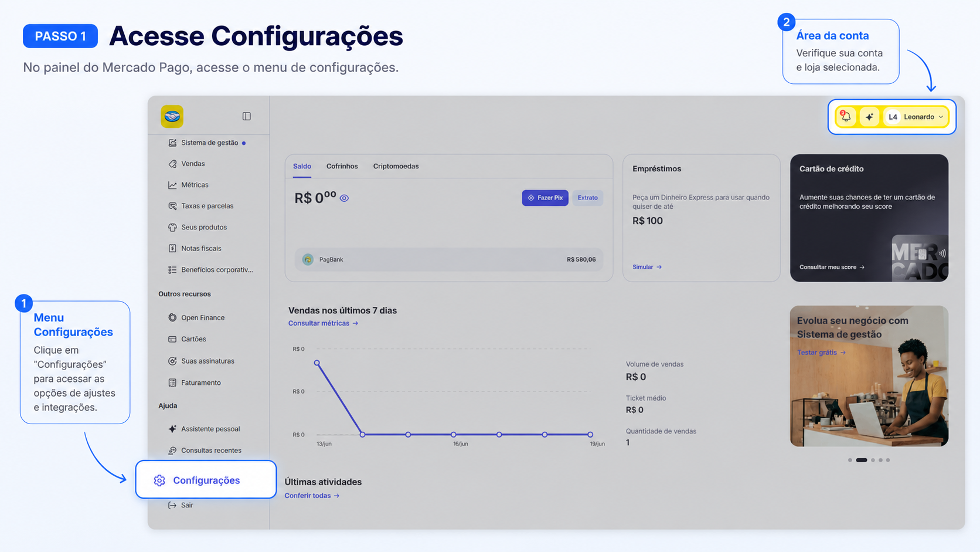Viewport: 980px width, 552px height.
Task: Click the R$ 580,06 PagBank balance
Action: coord(581,259)
